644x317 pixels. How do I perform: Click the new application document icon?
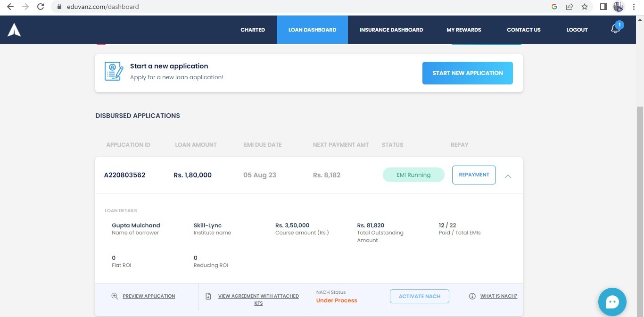click(x=114, y=71)
